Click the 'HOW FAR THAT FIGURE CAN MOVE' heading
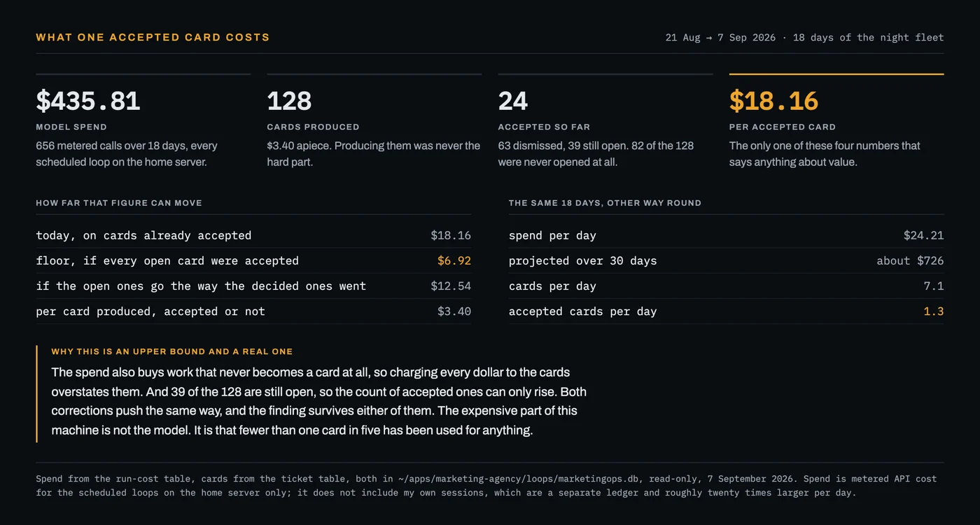Image resolution: width=980 pixels, height=525 pixels. pos(119,203)
